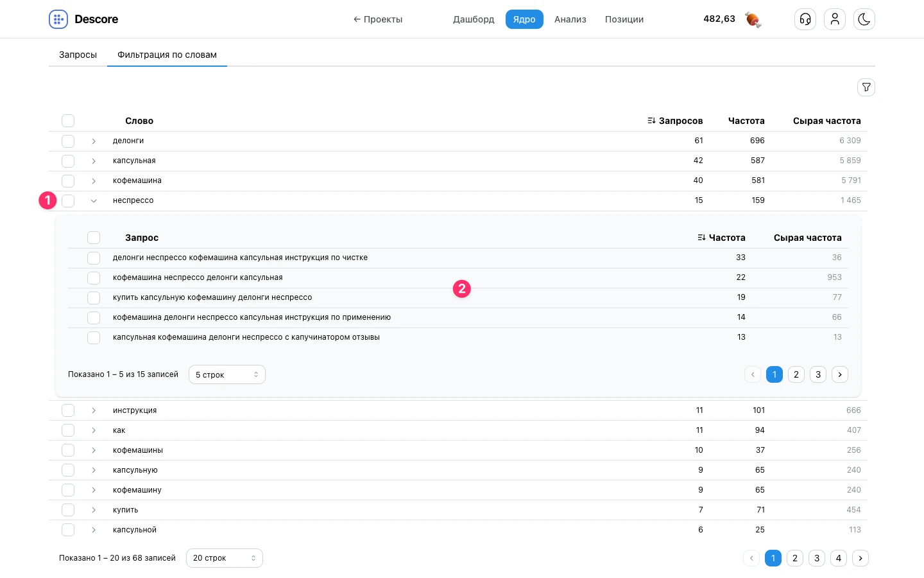The height and width of the screenshot is (578, 924).
Task: Check the кофемашины row checkbox
Action: tap(68, 450)
